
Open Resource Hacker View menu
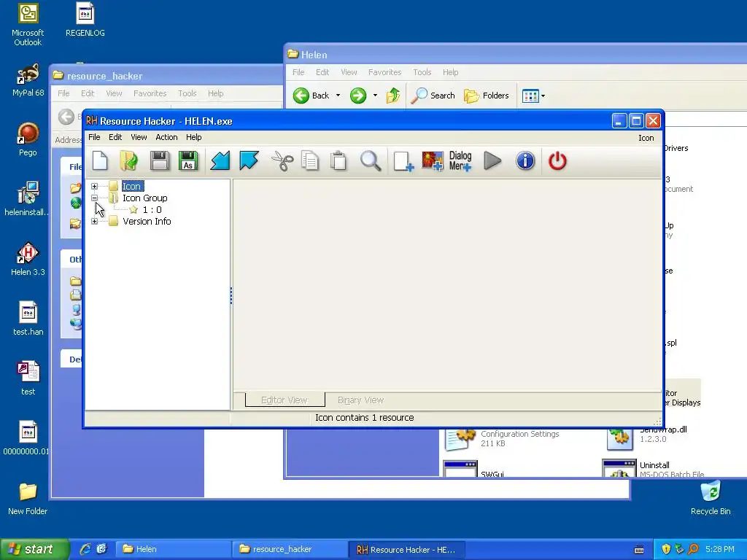139,137
